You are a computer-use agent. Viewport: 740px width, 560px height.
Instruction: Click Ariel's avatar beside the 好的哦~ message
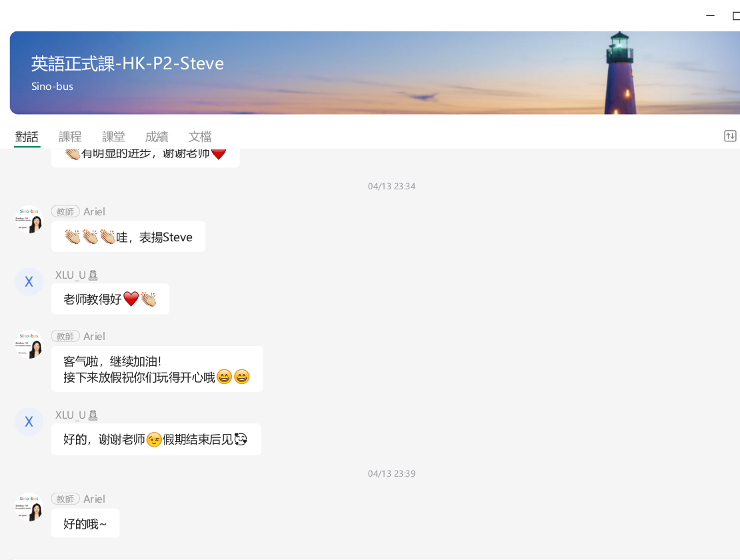point(29,507)
